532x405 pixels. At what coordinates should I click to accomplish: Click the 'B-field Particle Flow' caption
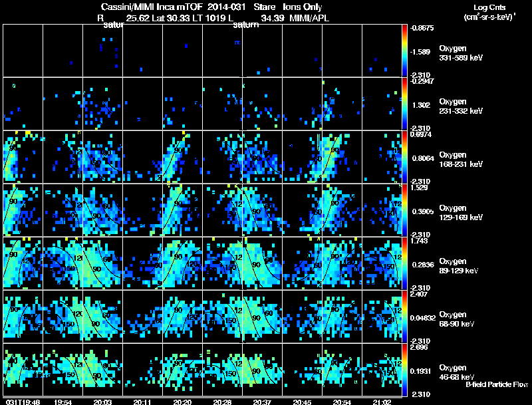497,384
